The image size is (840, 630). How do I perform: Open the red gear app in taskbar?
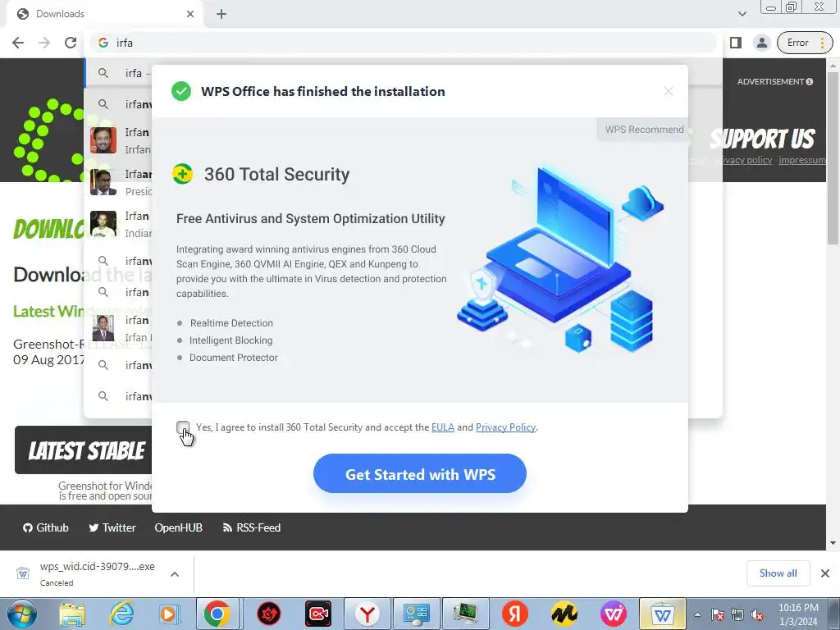coord(269,614)
